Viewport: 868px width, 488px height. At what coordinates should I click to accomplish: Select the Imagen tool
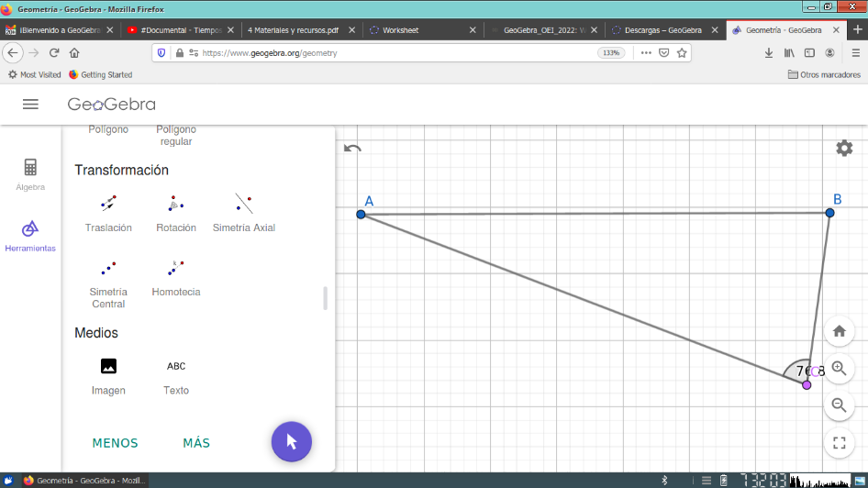point(108,376)
